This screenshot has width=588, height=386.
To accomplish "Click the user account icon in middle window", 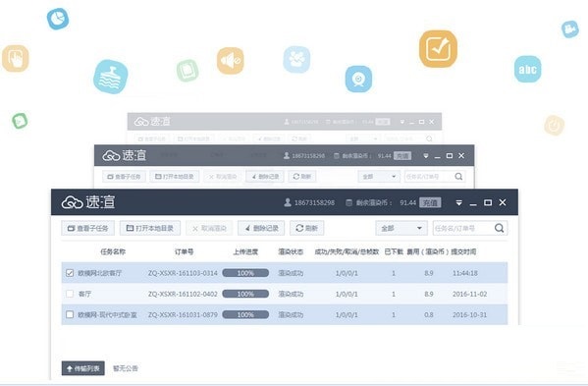I will (x=287, y=155).
